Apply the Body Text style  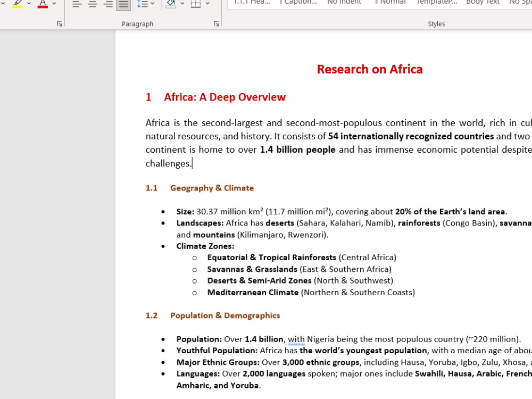[x=483, y=2]
